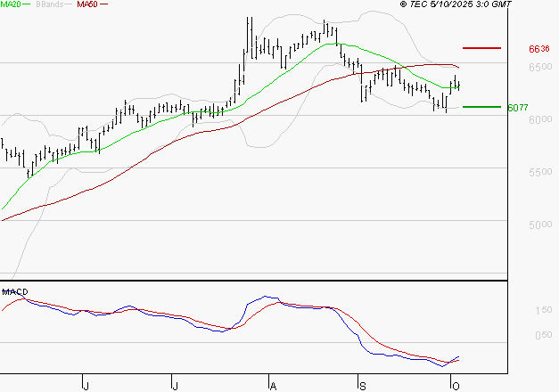This screenshot has width=559, height=392.
Task: Click the MACD panel title
Action: pos(14,291)
